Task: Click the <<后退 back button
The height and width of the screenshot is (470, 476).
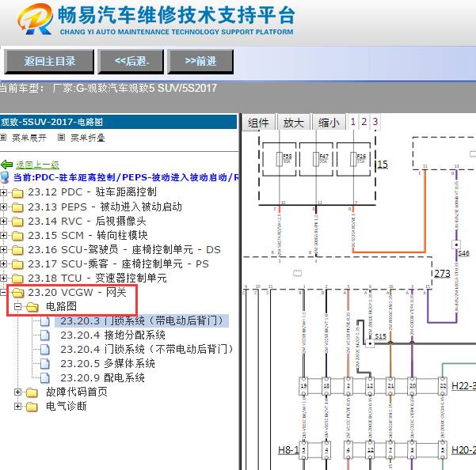Action: [x=131, y=62]
